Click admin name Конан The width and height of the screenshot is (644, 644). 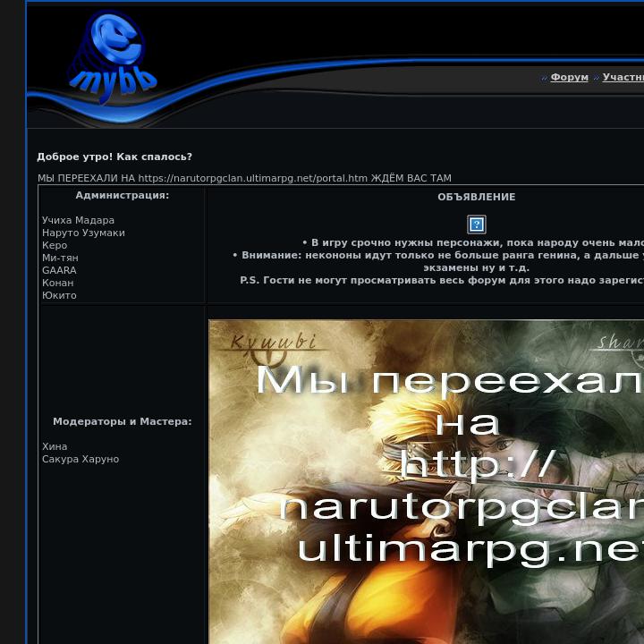[x=58, y=283]
